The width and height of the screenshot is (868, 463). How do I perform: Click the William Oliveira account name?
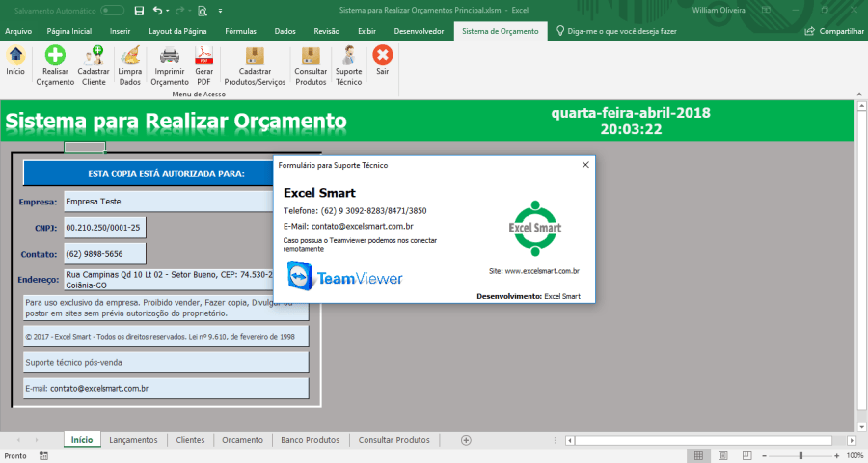click(x=719, y=10)
